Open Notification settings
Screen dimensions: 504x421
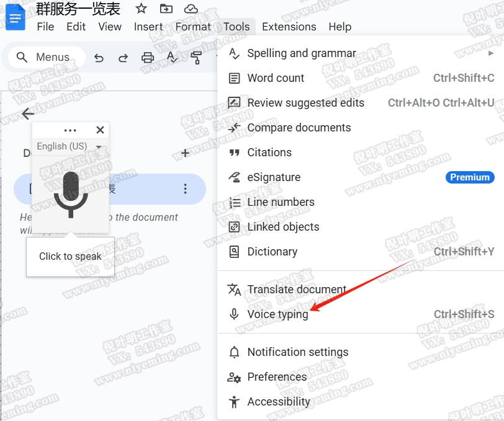pos(361,352)
